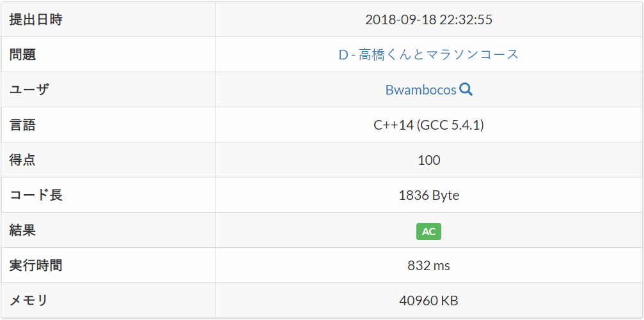Click the 提出日時 row header
Image resolution: width=644 pixels, height=320 pixels.
coord(36,20)
